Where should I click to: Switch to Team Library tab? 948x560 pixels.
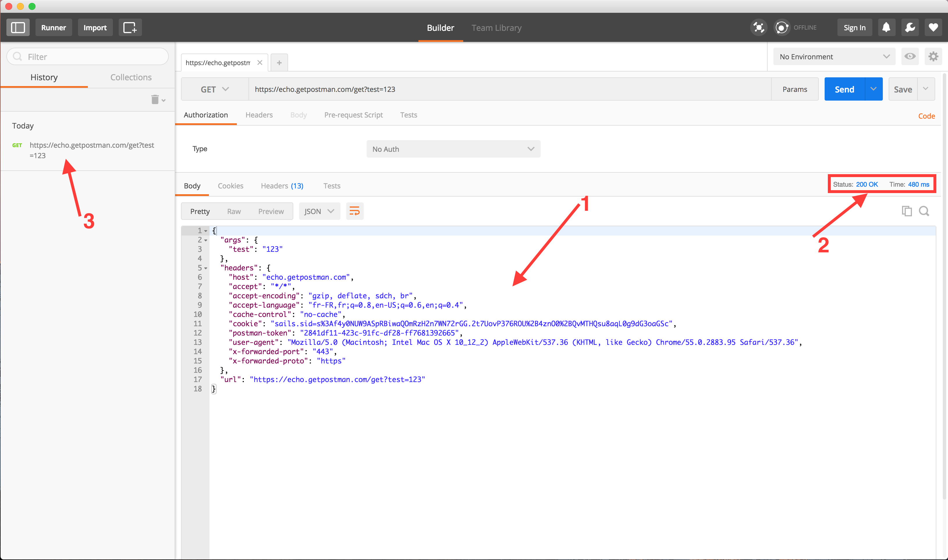tap(496, 28)
